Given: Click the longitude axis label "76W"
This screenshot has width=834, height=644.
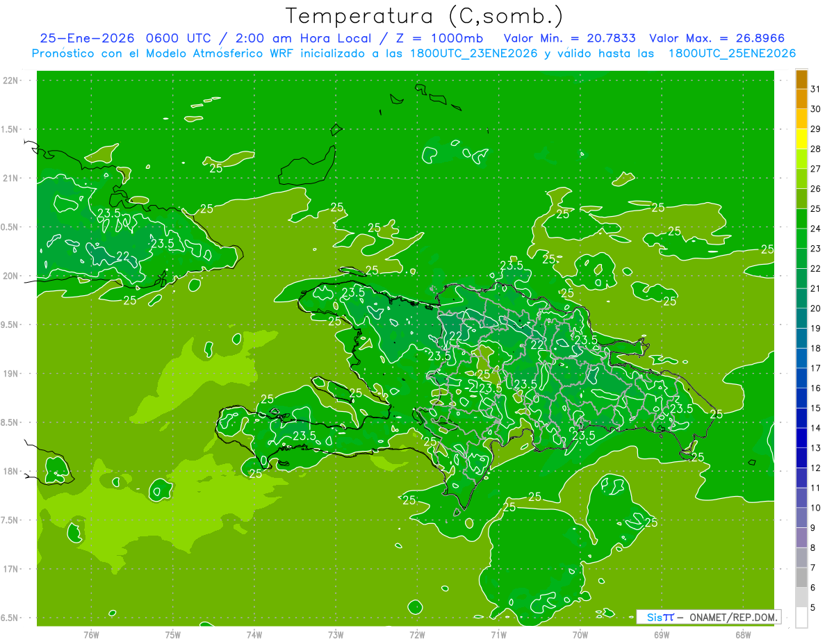Looking at the screenshot, I should click(91, 635).
